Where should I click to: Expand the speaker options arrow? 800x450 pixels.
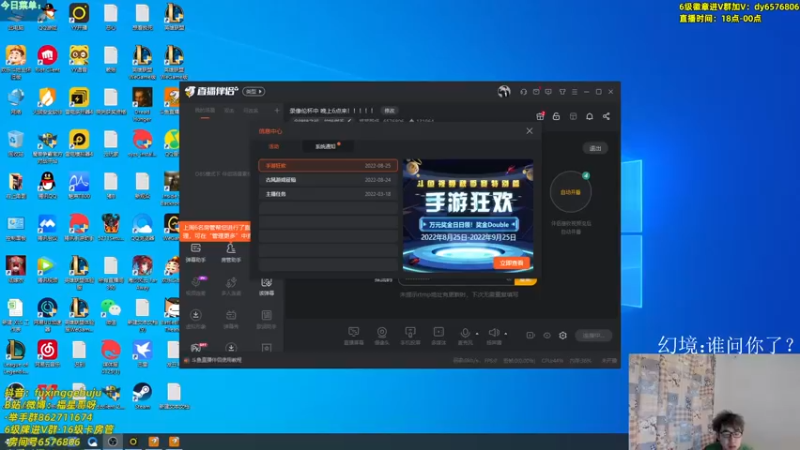click(x=506, y=334)
